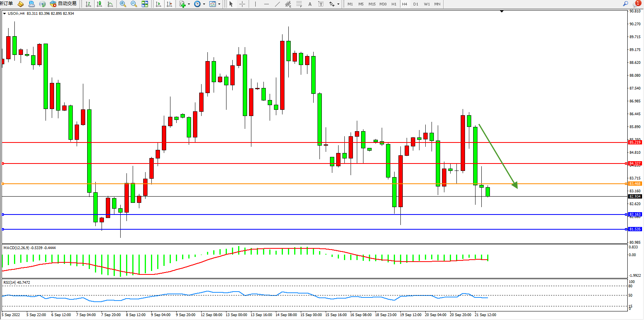Viewport: 644px width, 320px height.
Task: Click the tile windows icon
Action: pos(145,4)
